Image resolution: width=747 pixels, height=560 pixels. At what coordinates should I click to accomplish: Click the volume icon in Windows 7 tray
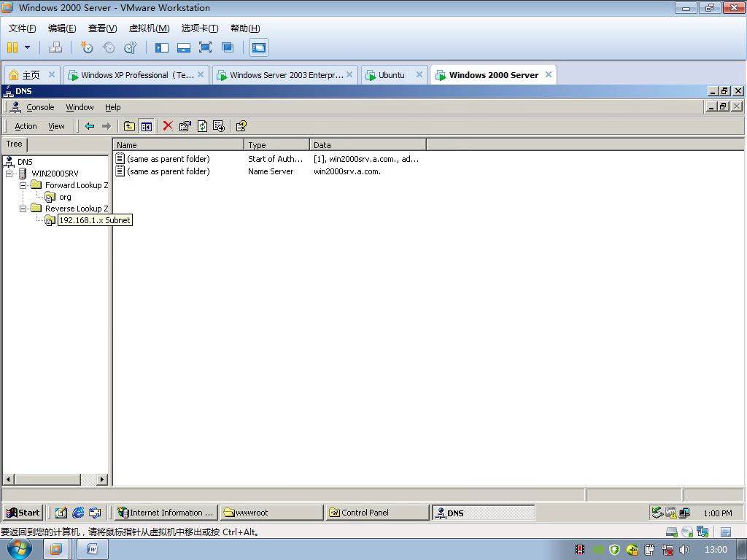pos(684,550)
